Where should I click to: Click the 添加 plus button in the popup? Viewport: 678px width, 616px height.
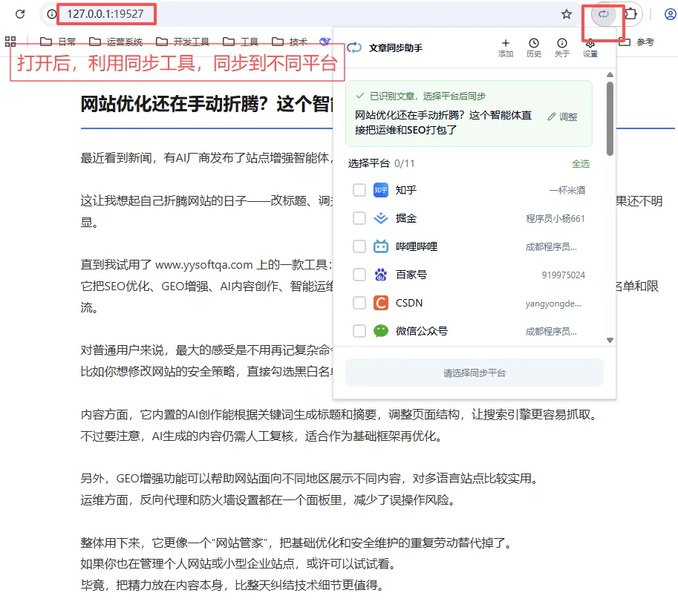[x=506, y=47]
